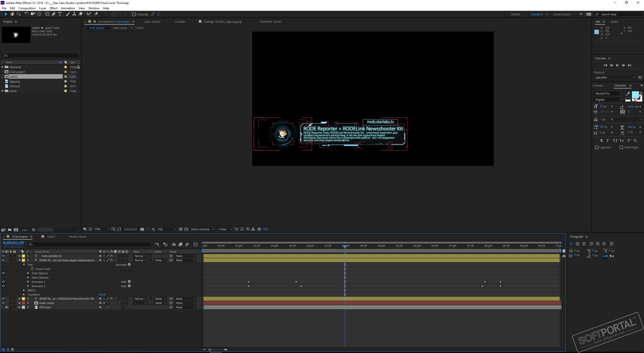Click Reset next to Transform
The height and width of the screenshot is (353, 644).
pos(102,294)
